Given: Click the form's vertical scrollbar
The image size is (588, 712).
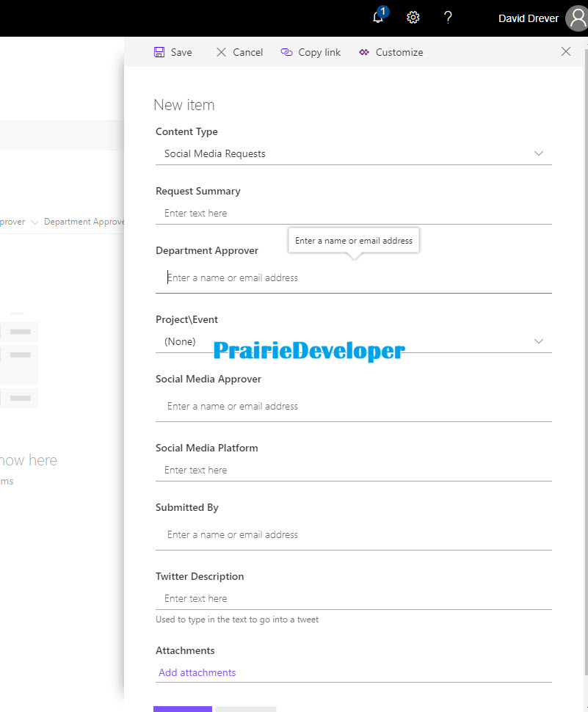Looking at the screenshot, I should tap(586, 363).
